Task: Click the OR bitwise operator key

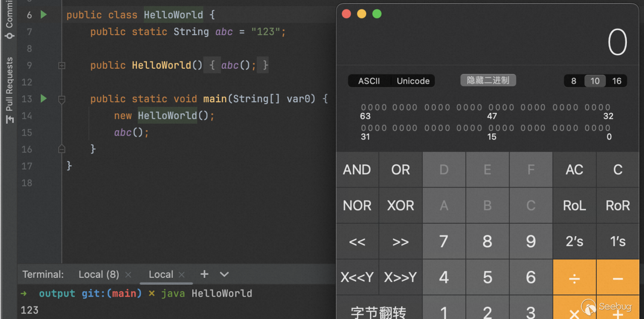Action: (x=401, y=170)
